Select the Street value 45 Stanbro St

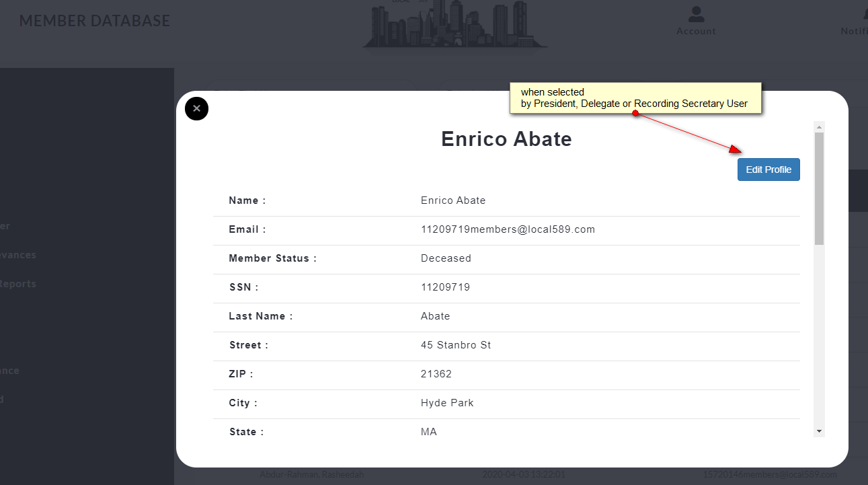point(456,345)
